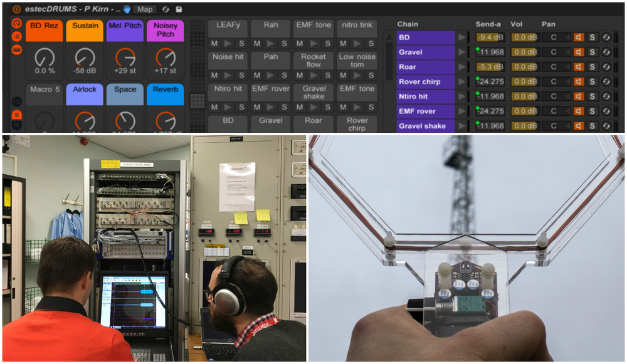The image size is (627, 364).
Task: Click the Noise hit drum pad
Action: pos(228,57)
